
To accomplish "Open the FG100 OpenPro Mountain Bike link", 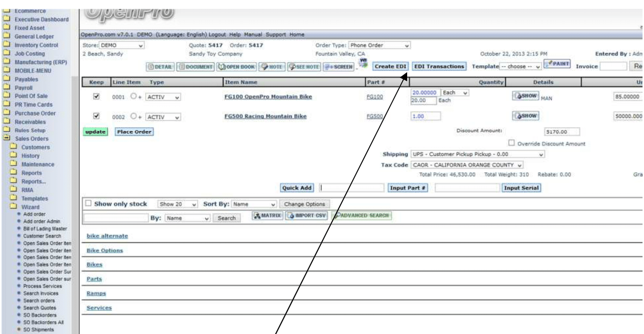I will [x=268, y=97].
